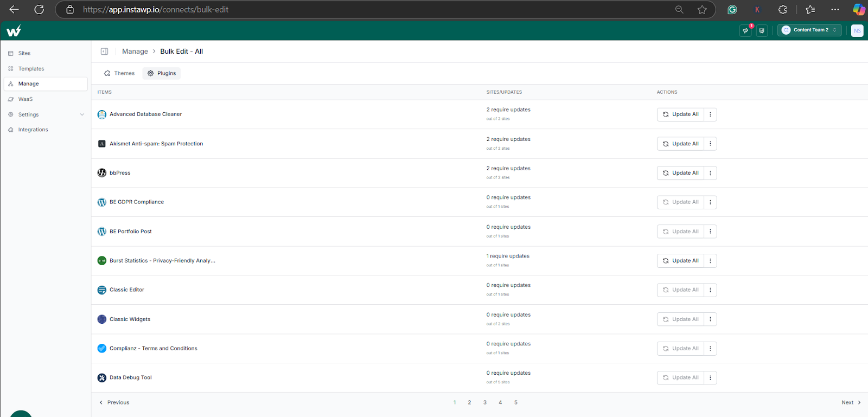Viewport: 868px width, 417px height.
Task: Click the BE Portfolio Post plugin name
Action: coord(131,232)
